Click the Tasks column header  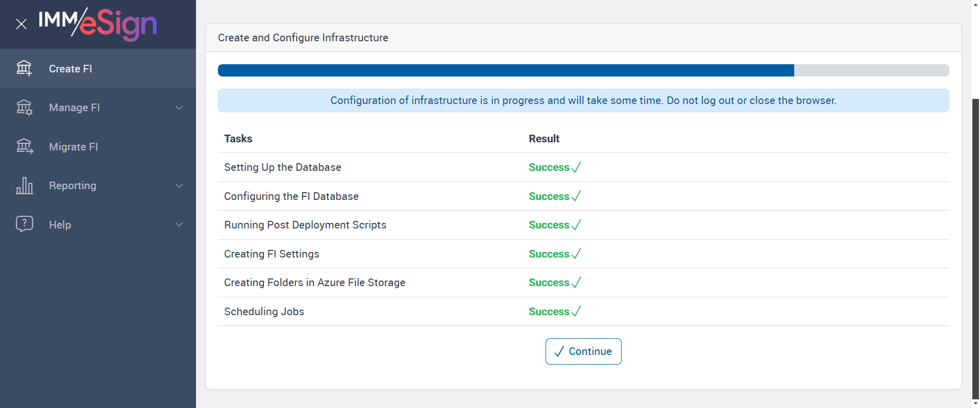pos(238,139)
